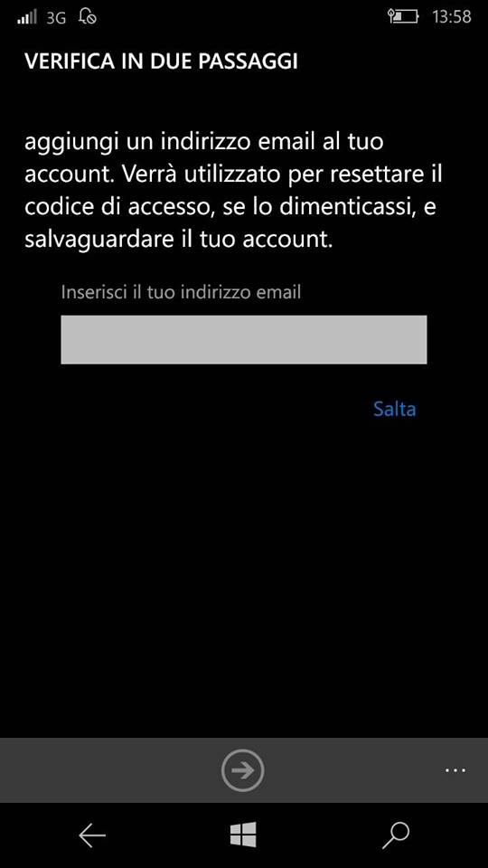
Task: Open the three-dots more options menu
Action: pos(455,769)
